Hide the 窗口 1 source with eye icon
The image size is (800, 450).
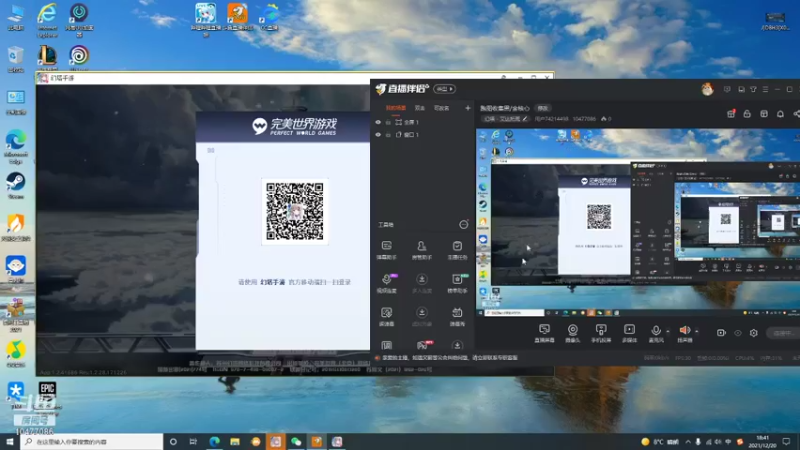(378, 135)
